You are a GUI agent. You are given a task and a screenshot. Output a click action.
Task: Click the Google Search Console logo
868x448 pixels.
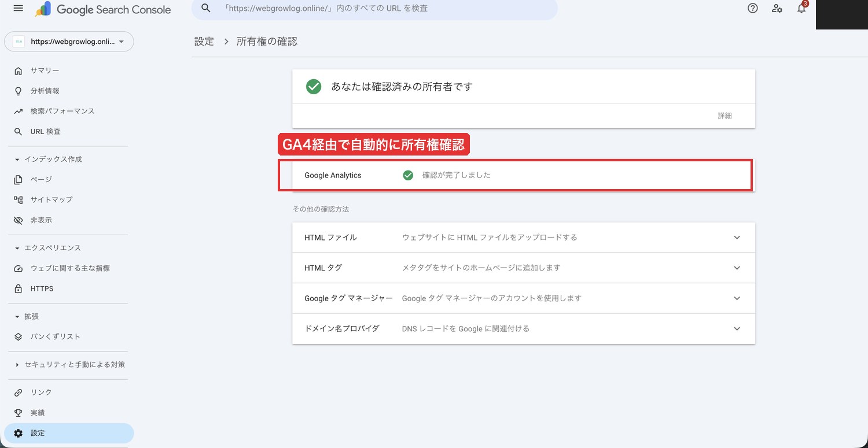point(103,9)
